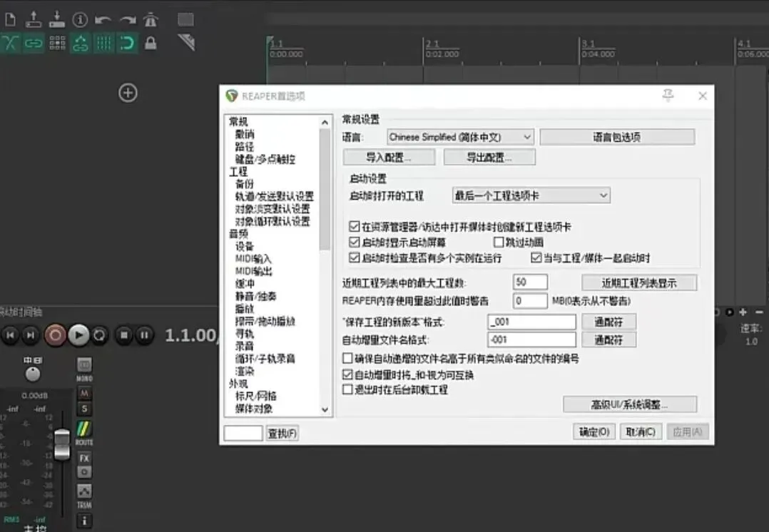Uncheck 在资源管理器/访达中打开媒体时创建新工程选项卡
Image resolution: width=769 pixels, height=532 pixels.
click(354, 227)
